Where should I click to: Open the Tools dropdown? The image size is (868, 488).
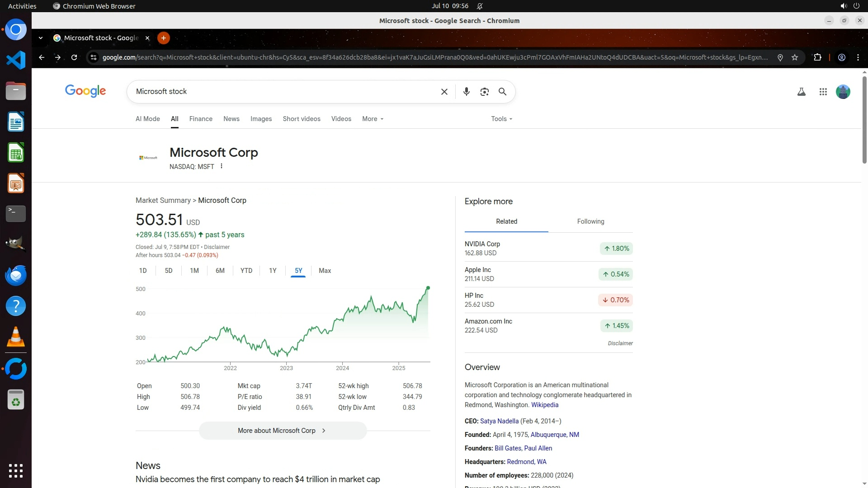501,119
